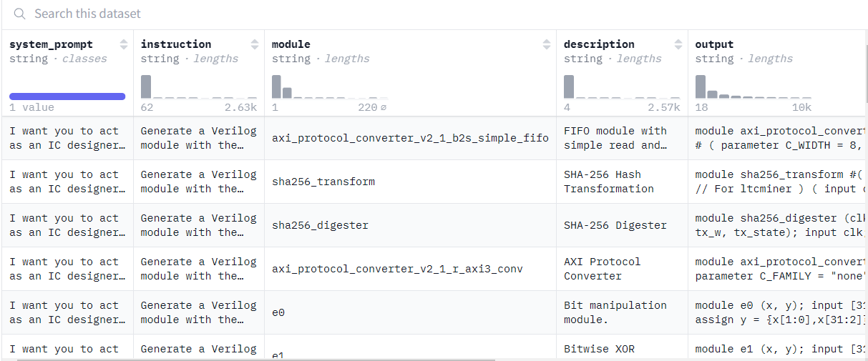Sort by the module column arrows
868x361 pixels.
point(547,44)
